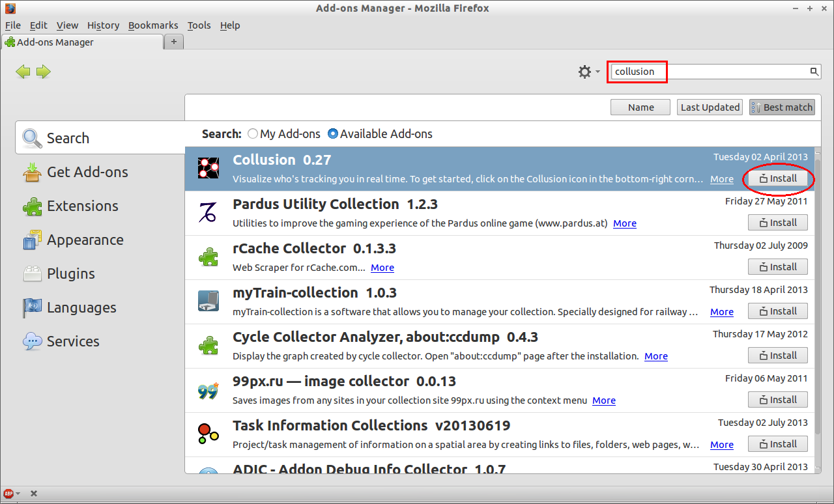Open the Adblock Plus icon in status bar
This screenshot has width=834, height=504.
coord(8,494)
